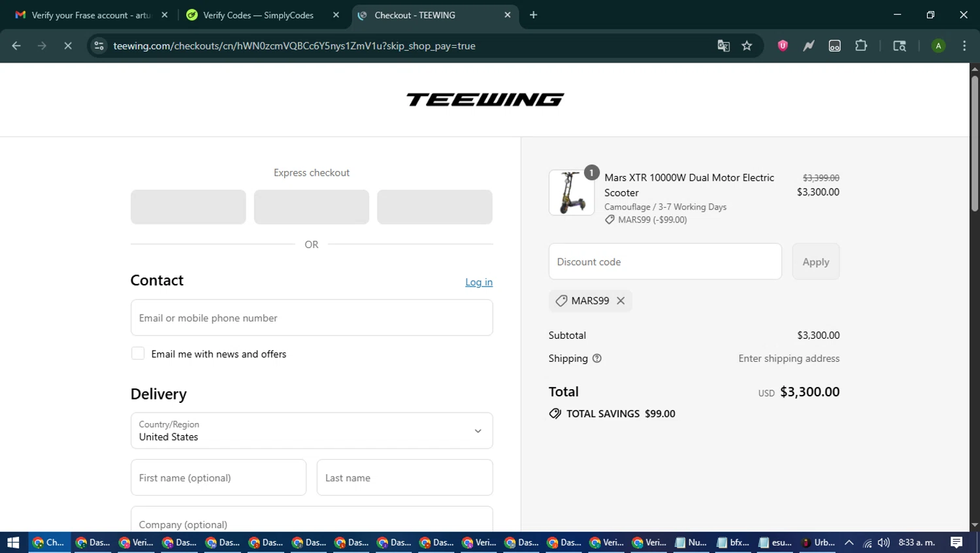Click the Enter shipping address text

pyautogui.click(x=789, y=358)
